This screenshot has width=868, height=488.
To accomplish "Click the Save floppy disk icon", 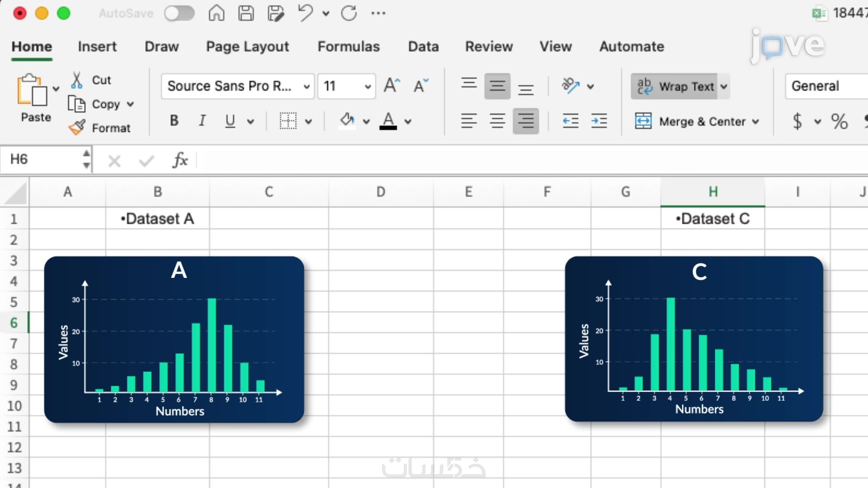I will (x=246, y=13).
